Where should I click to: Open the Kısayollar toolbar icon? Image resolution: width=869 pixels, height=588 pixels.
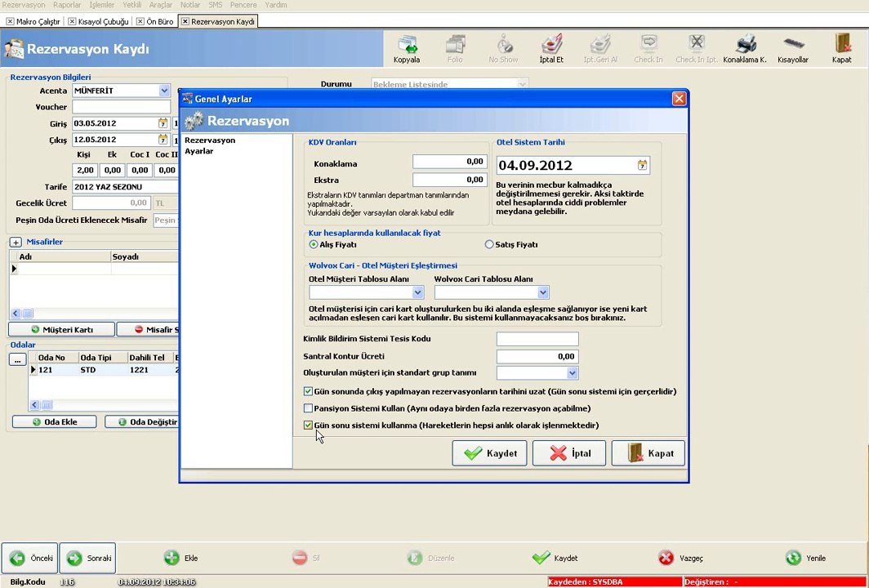click(x=793, y=44)
